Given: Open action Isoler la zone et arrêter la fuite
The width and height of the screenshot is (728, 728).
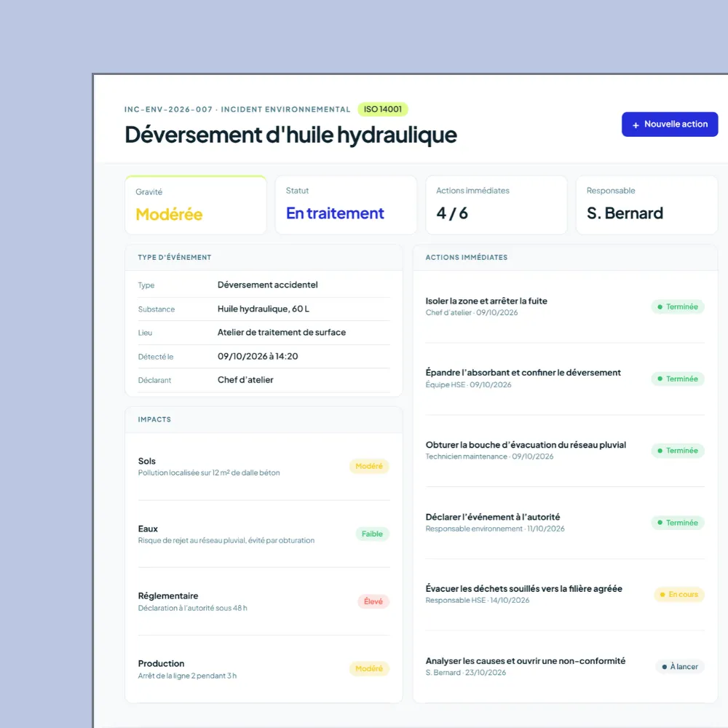Looking at the screenshot, I should click(565, 306).
